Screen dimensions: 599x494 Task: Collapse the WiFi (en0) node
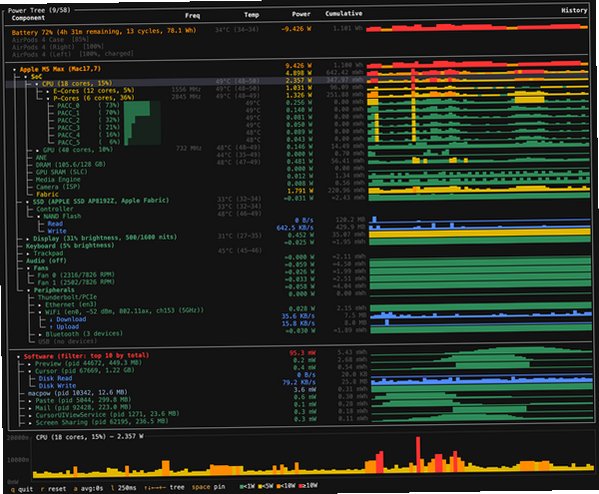tap(40, 313)
